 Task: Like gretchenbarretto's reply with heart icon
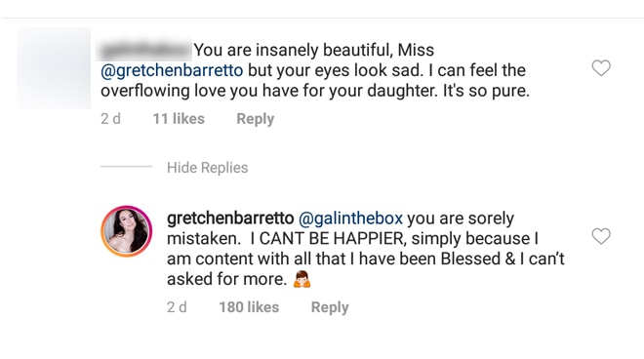601,236
